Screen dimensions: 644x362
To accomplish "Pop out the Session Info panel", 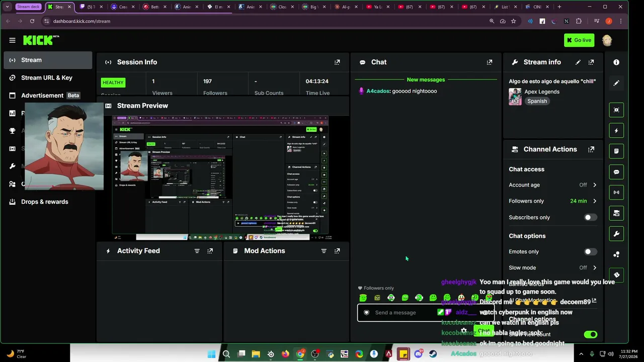I will click(x=337, y=62).
